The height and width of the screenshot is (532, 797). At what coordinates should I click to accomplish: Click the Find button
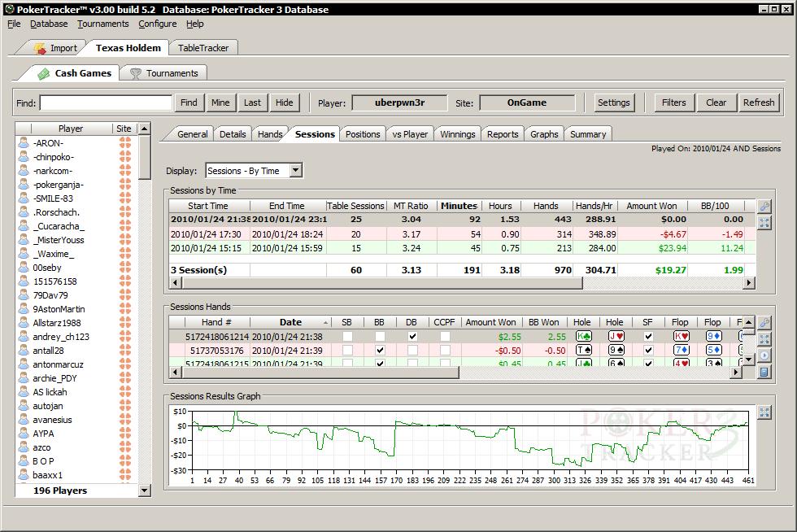pyautogui.click(x=189, y=102)
